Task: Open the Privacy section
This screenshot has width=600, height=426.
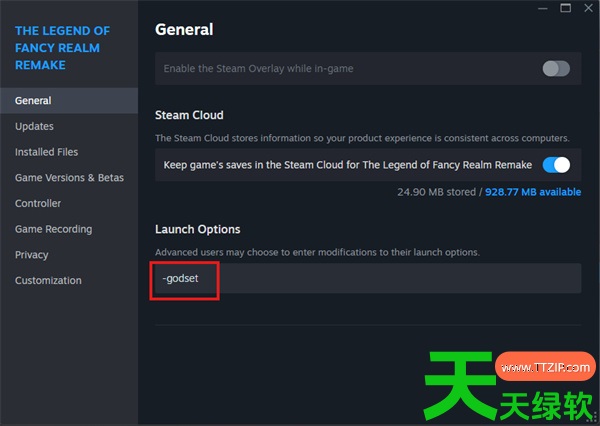Action: (31, 255)
